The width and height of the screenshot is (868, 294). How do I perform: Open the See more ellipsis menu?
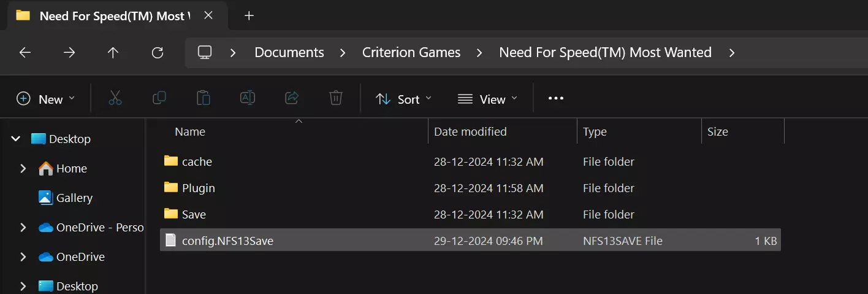pyautogui.click(x=555, y=98)
